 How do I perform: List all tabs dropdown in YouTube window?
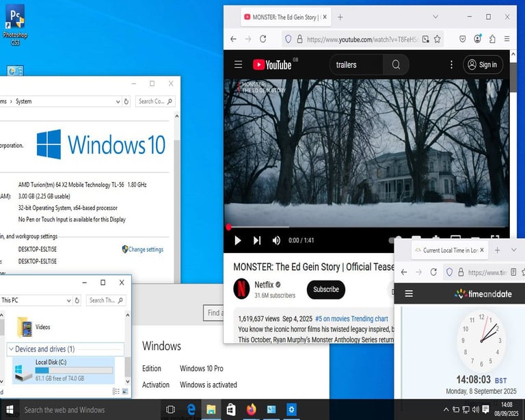[x=435, y=16]
